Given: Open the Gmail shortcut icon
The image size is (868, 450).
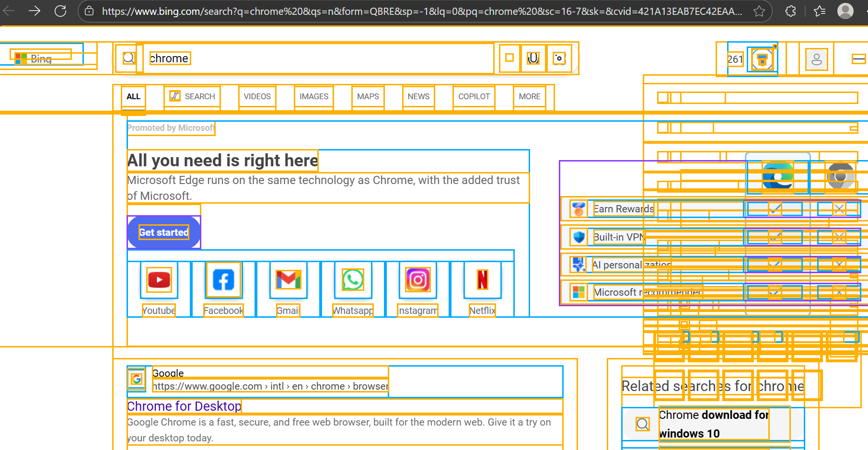Looking at the screenshot, I should pos(289,280).
